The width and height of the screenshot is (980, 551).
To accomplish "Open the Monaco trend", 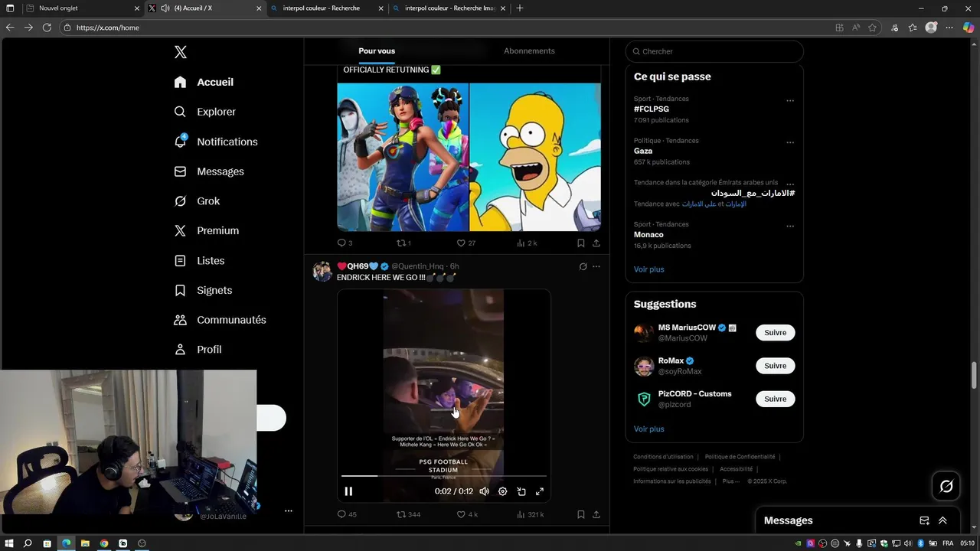I will (x=648, y=235).
